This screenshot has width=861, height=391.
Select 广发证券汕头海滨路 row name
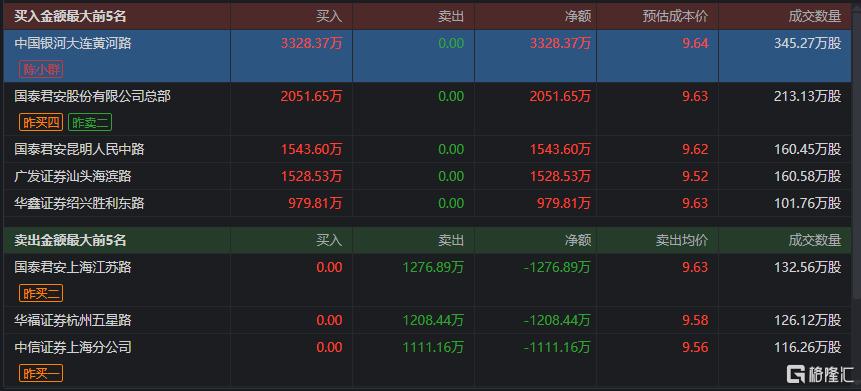(x=73, y=176)
